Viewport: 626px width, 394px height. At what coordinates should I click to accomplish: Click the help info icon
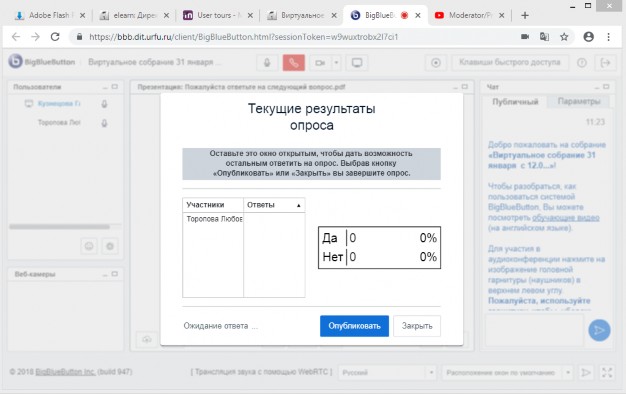pos(582,63)
